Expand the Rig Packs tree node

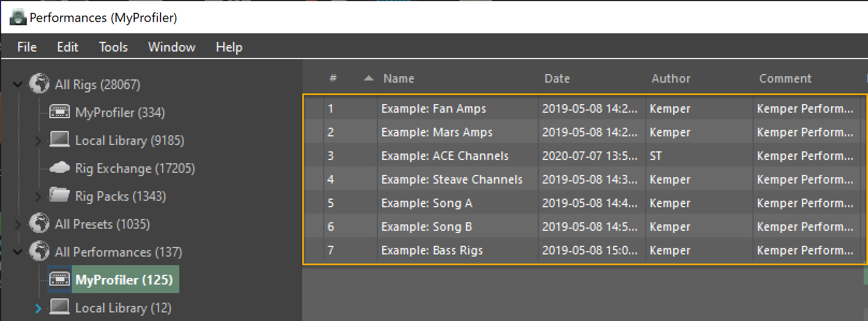pyautogui.click(x=38, y=196)
